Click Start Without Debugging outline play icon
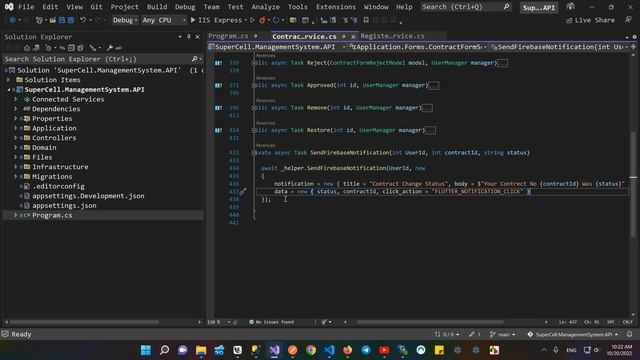The width and height of the screenshot is (640, 360). (x=252, y=20)
